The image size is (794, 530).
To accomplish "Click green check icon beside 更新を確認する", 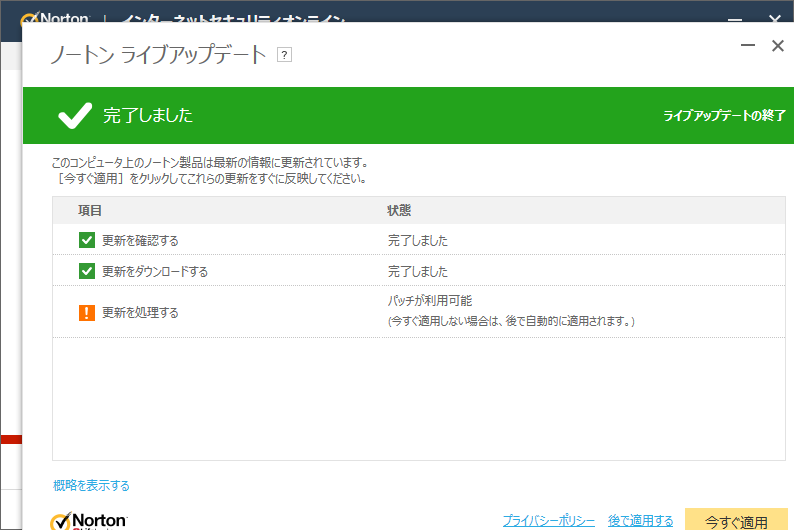I will [x=87, y=240].
